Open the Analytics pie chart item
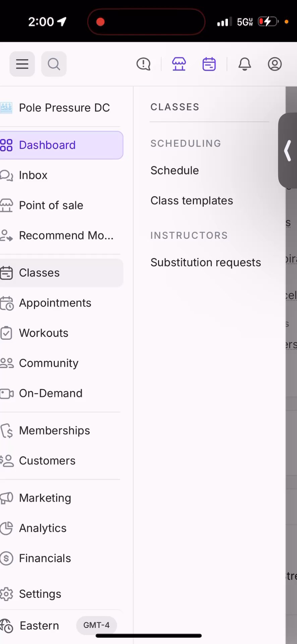 pos(43,528)
